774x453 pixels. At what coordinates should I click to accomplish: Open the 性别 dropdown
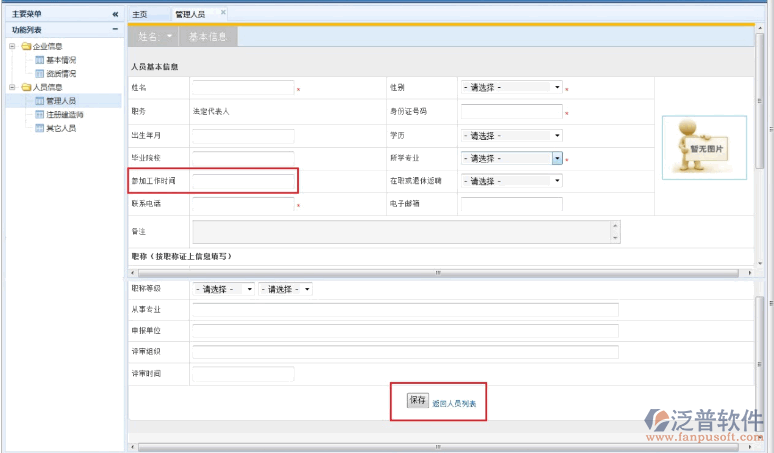point(511,88)
